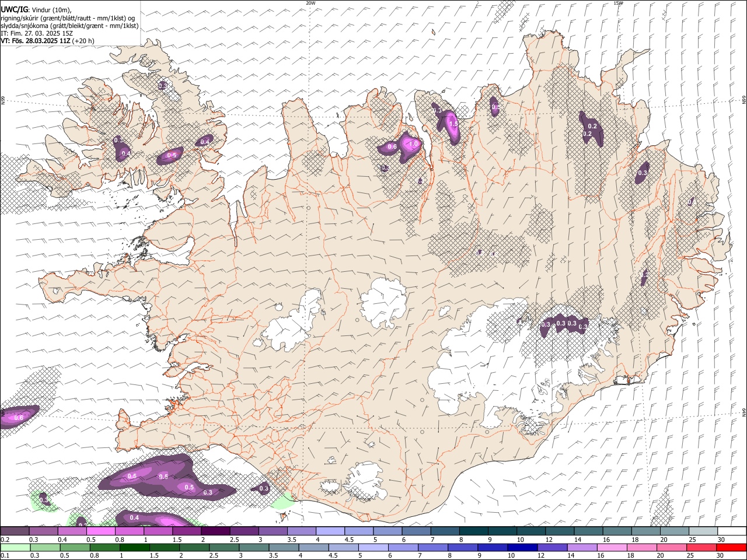
Task: Click the 'VT: Fös. 28.03.2025 11Z (+20 h)' line
Action: click(47, 41)
